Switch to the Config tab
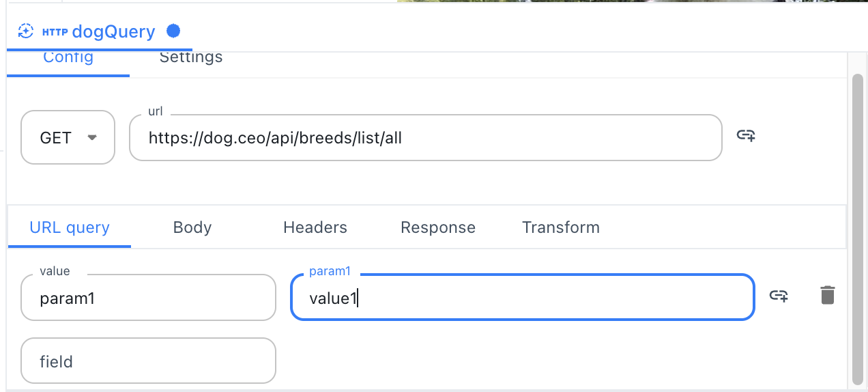This screenshot has width=868, height=392. (68, 57)
